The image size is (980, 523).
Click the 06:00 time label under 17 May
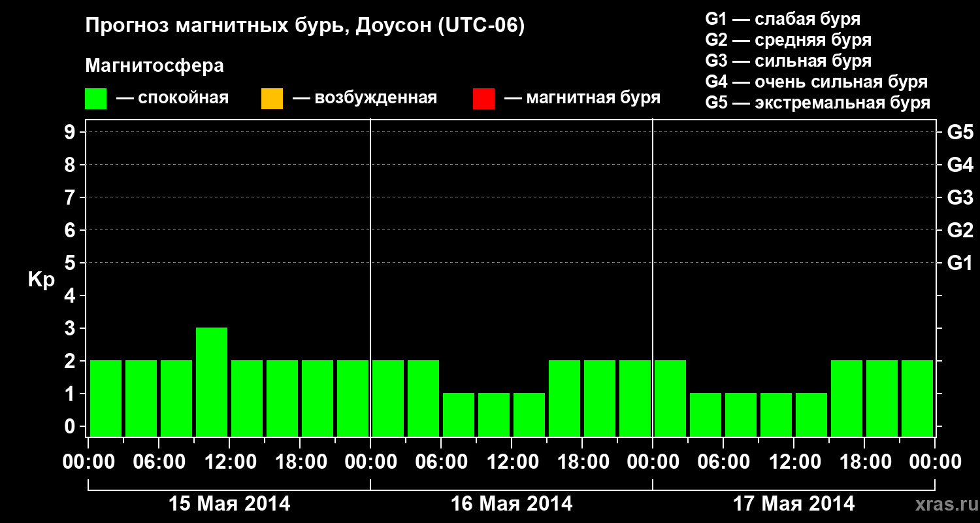(x=723, y=462)
